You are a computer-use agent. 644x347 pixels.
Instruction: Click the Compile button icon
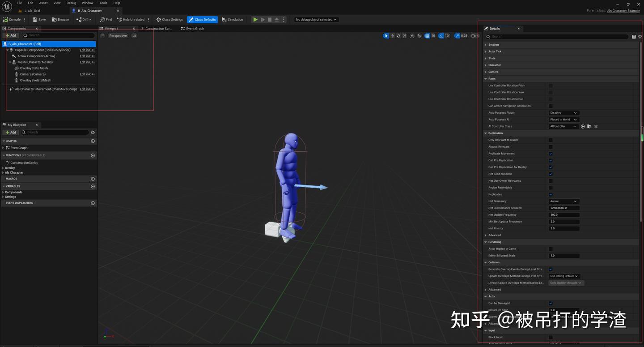coord(6,19)
